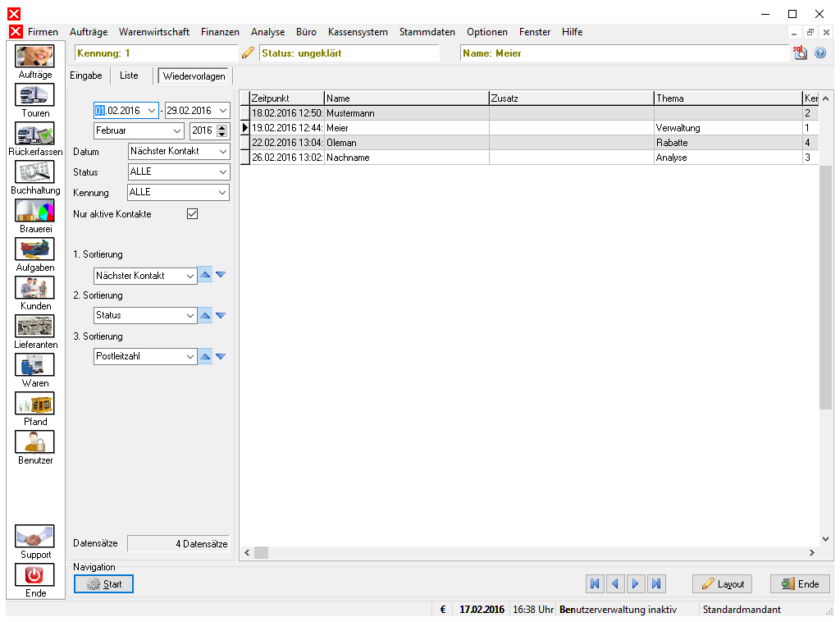Click the horizontal scrollbar thumb
840x622 pixels.
point(262,552)
